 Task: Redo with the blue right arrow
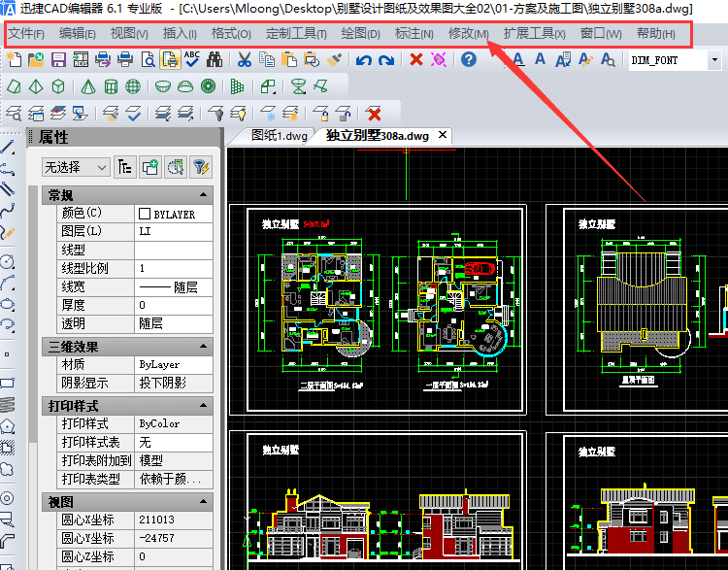click(386, 60)
